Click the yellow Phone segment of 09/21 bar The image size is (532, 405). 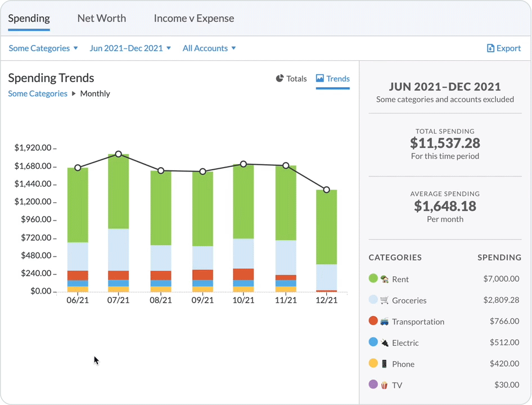tap(202, 289)
